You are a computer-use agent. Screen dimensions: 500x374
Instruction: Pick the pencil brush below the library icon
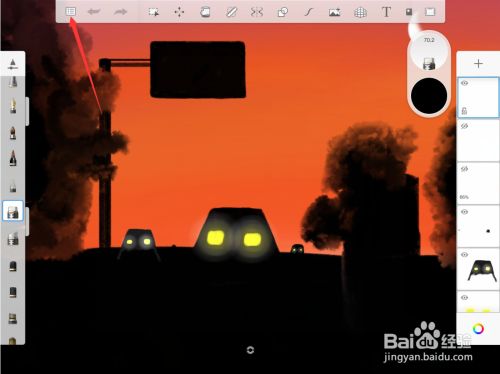pos(13,82)
